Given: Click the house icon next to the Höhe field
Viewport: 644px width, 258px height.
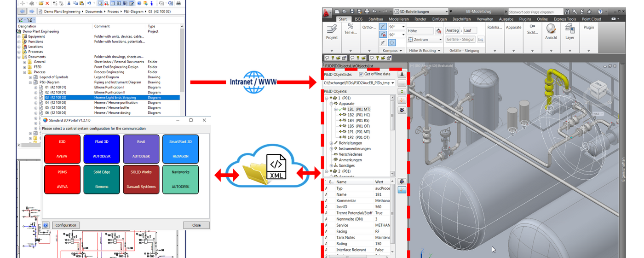Looking at the screenshot, I should click(x=438, y=31).
